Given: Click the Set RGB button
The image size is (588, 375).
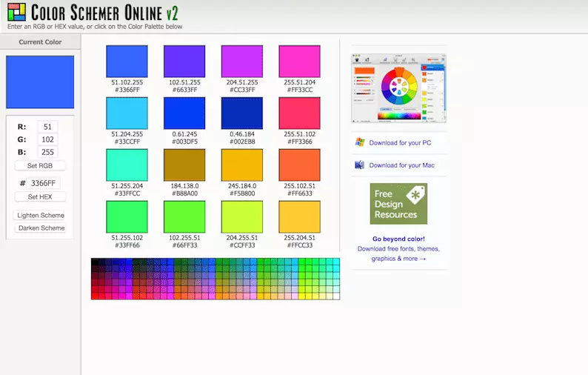Looking at the screenshot, I should pyautogui.click(x=40, y=165).
